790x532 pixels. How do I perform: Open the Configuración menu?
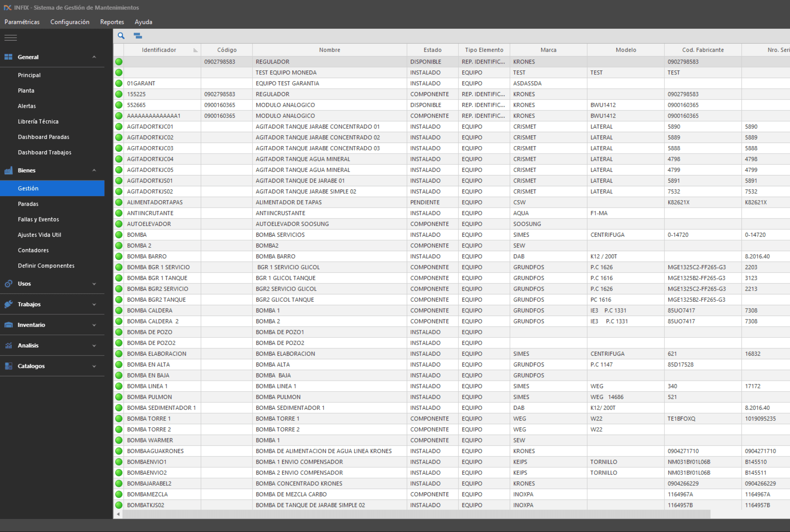tap(70, 22)
